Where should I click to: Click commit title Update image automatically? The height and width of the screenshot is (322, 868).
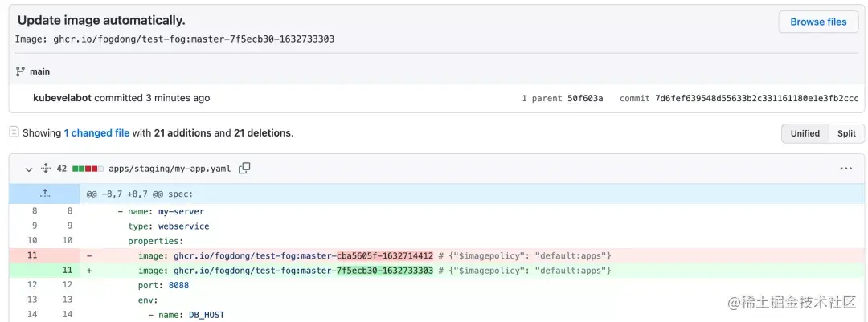tap(101, 20)
